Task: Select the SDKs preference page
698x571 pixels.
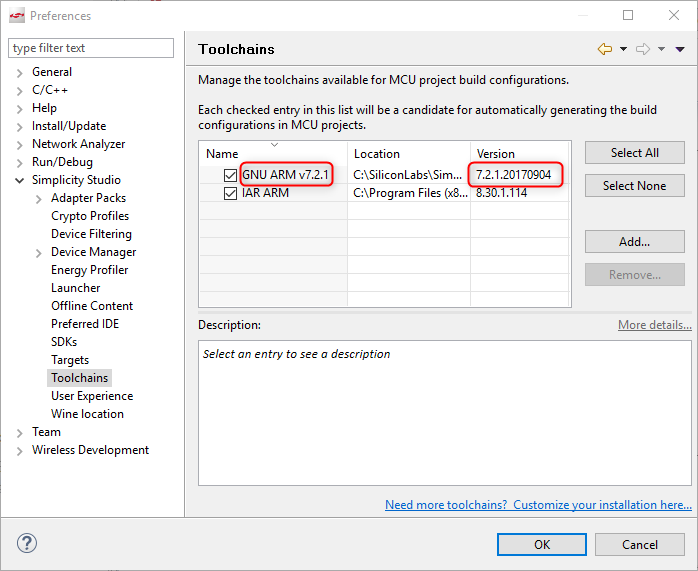Action: [64, 342]
